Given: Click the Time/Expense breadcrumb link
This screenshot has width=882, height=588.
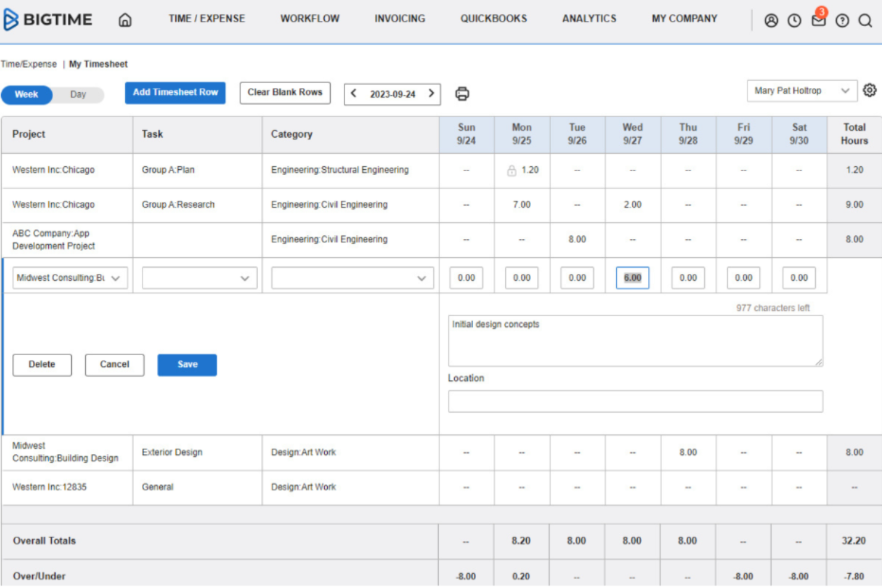Looking at the screenshot, I should 29,64.
